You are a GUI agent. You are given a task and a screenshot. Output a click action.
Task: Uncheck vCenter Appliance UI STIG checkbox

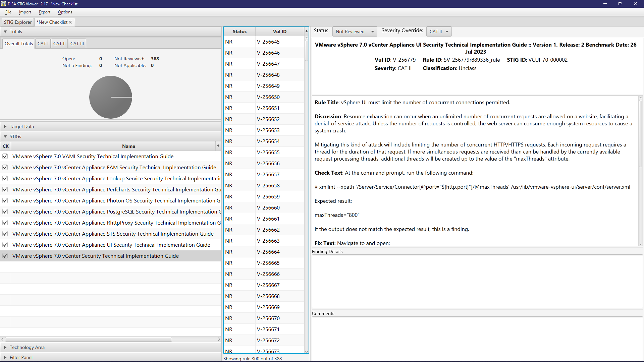click(x=5, y=245)
